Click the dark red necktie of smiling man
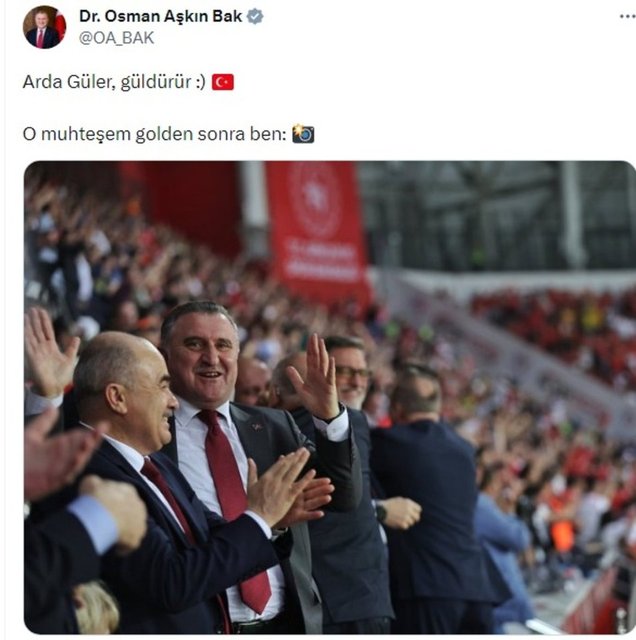This screenshot has width=636, height=640. pos(233,490)
